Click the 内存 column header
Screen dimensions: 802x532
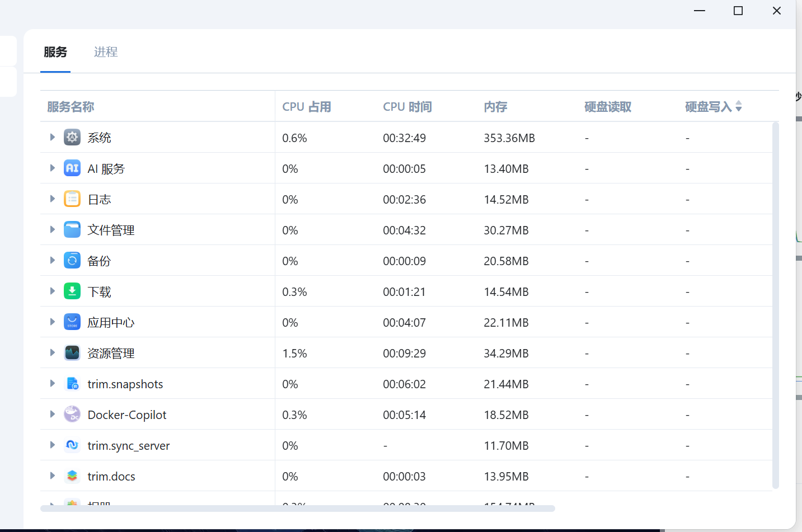pyautogui.click(x=495, y=107)
